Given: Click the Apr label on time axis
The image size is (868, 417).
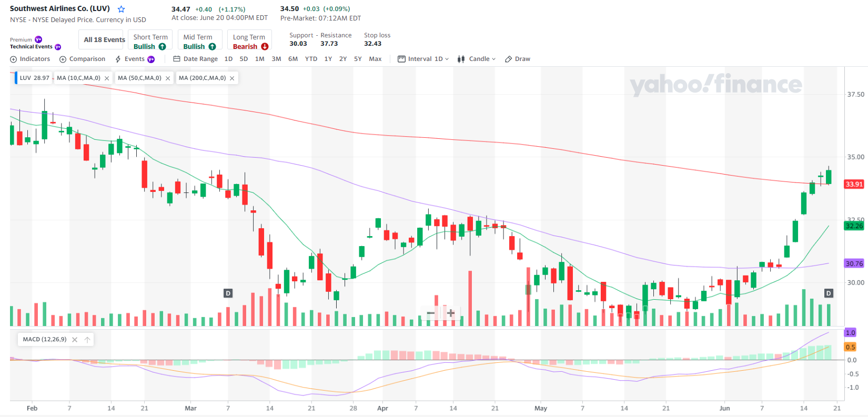Looking at the screenshot, I should coord(382,409).
